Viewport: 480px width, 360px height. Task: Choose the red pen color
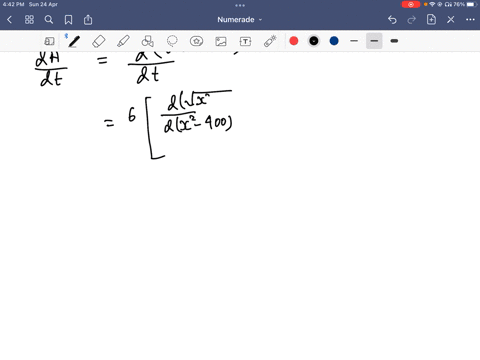(294, 41)
